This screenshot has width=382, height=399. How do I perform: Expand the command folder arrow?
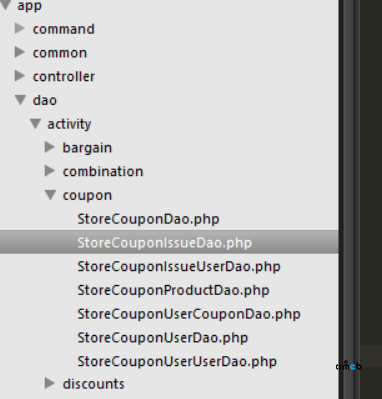coord(20,29)
